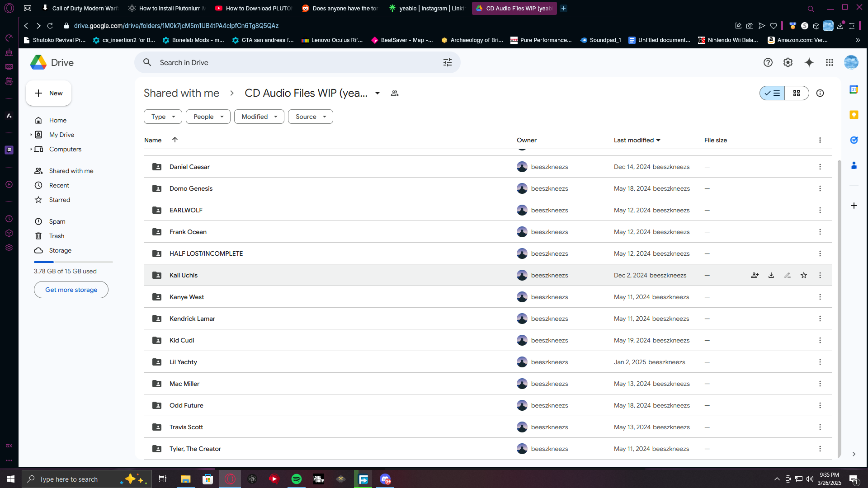Open Google Keep in side panel
868x488 pixels.
[854, 115]
